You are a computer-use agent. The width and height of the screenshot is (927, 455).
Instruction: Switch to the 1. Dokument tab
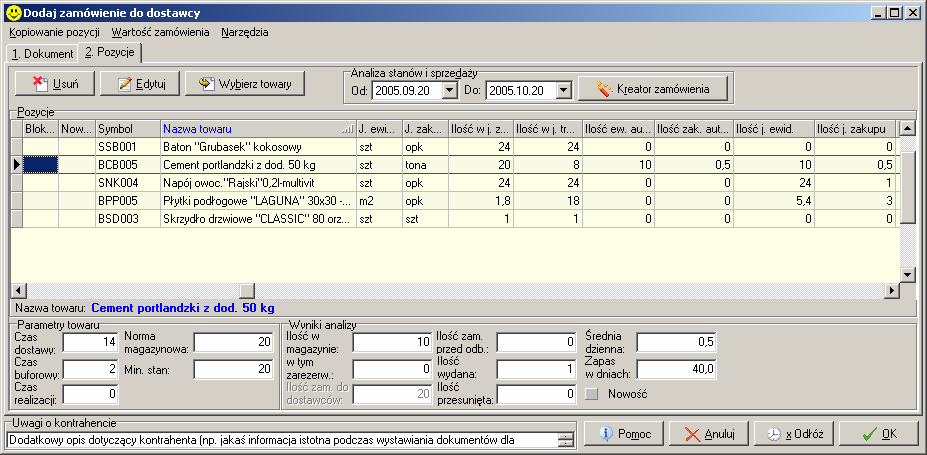coord(42,54)
